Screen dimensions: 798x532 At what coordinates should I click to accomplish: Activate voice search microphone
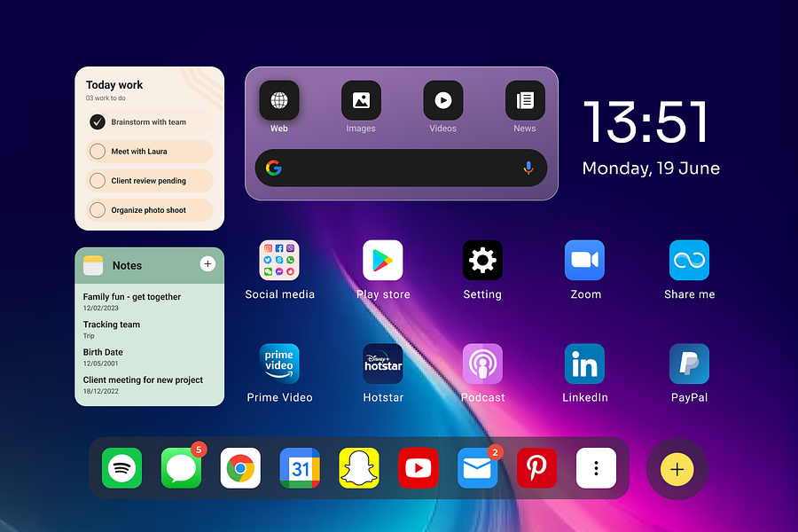528,168
